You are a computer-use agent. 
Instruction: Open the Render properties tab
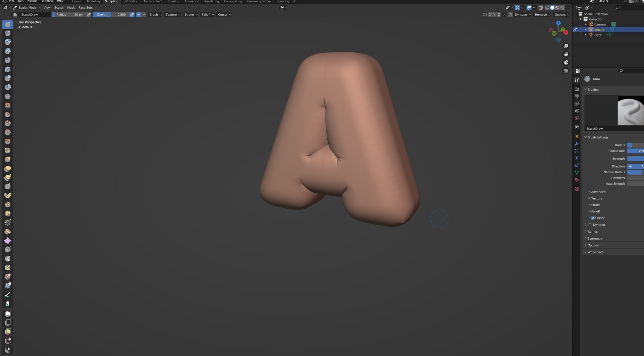[x=577, y=89]
